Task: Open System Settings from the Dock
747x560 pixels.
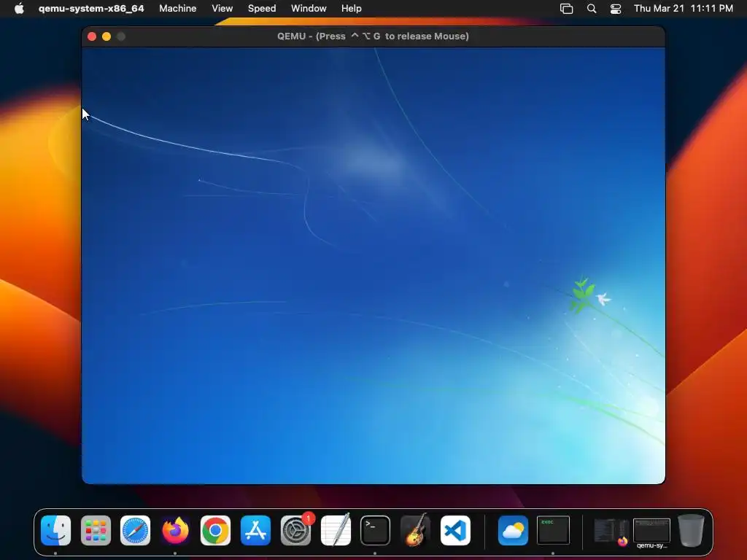Action: pos(295,530)
